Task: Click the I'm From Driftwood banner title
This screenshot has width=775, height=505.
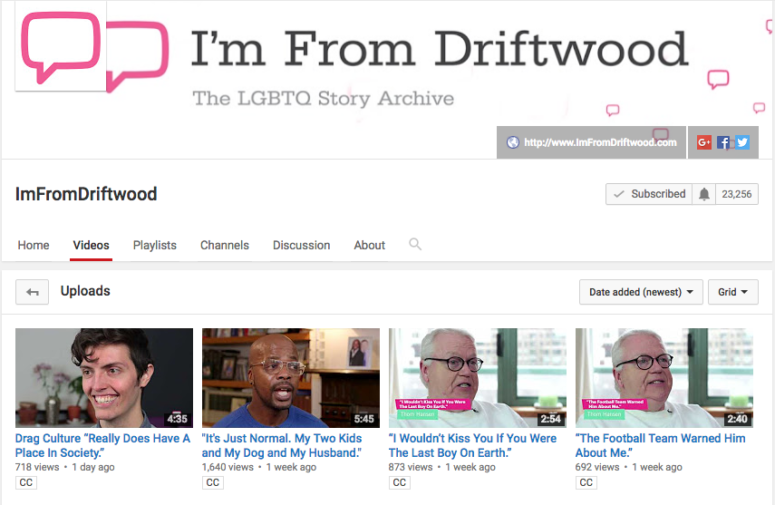Action: click(x=439, y=49)
